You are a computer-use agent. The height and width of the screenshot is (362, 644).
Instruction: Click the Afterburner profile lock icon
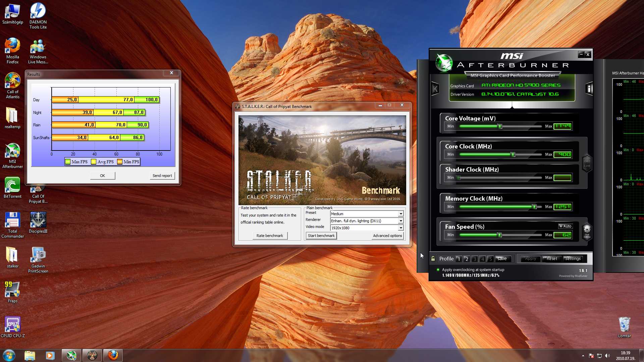[433, 259]
